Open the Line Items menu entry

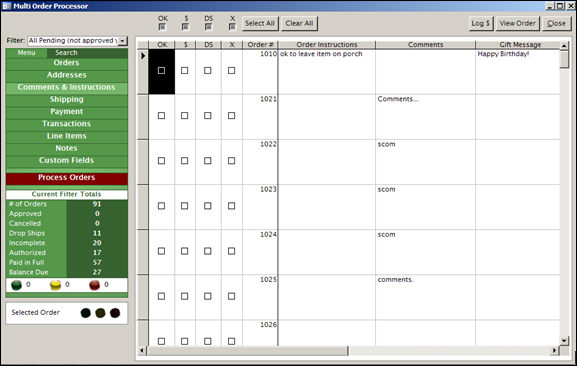(x=67, y=136)
